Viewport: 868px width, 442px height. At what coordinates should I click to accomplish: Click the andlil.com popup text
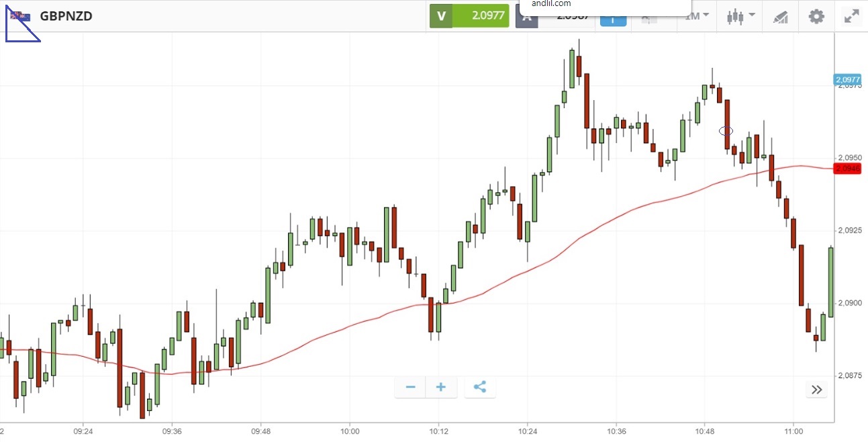pos(550,4)
